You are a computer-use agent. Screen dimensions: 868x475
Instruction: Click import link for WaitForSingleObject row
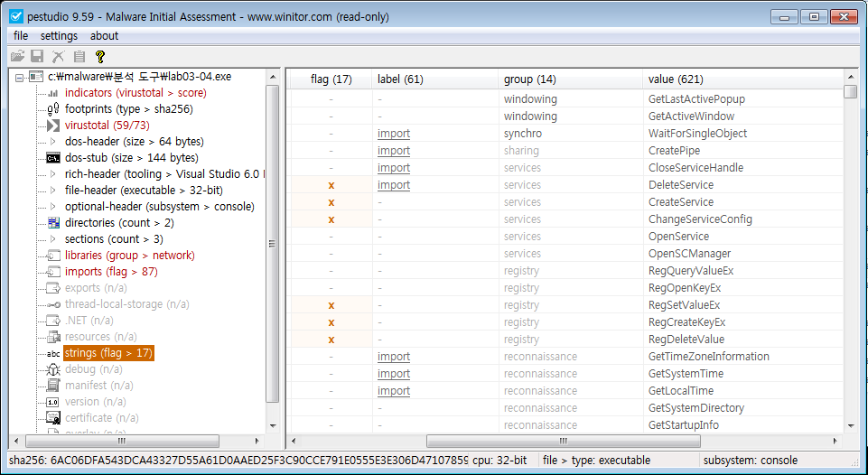click(394, 134)
